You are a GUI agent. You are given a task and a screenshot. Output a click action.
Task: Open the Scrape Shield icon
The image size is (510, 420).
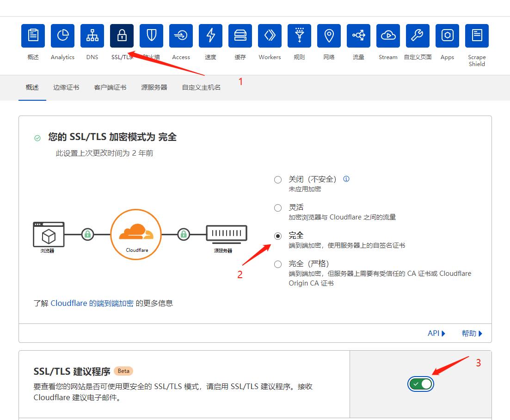click(476, 36)
